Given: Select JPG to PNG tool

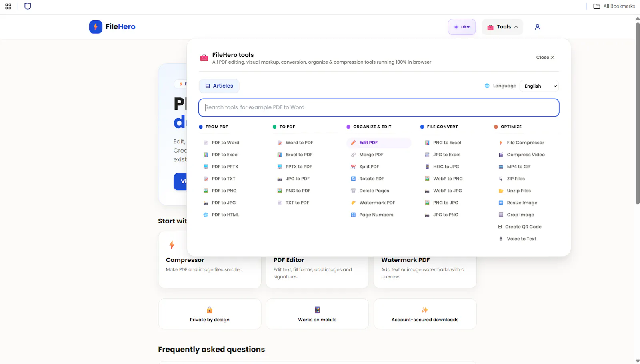Looking at the screenshot, I should point(446,215).
